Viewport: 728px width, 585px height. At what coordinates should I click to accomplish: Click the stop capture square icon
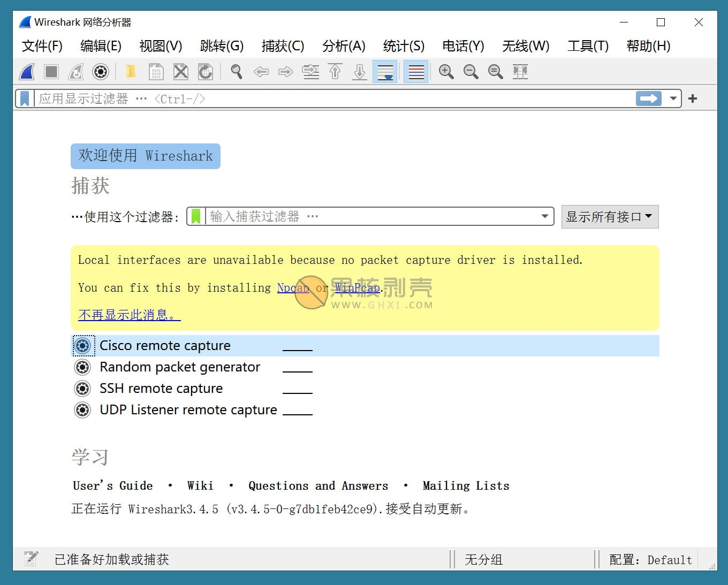51,71
